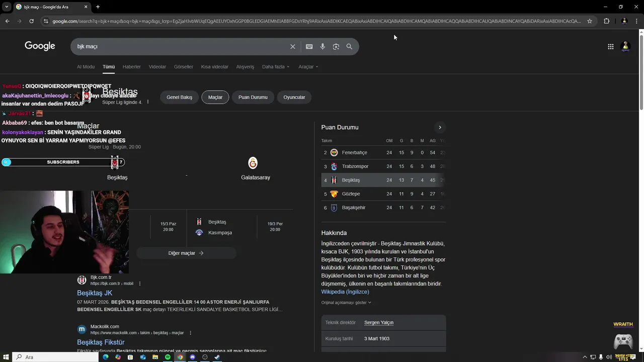Bookmark this page with the star icon
The height and width of the screenshot is (362, 644).
590,21
